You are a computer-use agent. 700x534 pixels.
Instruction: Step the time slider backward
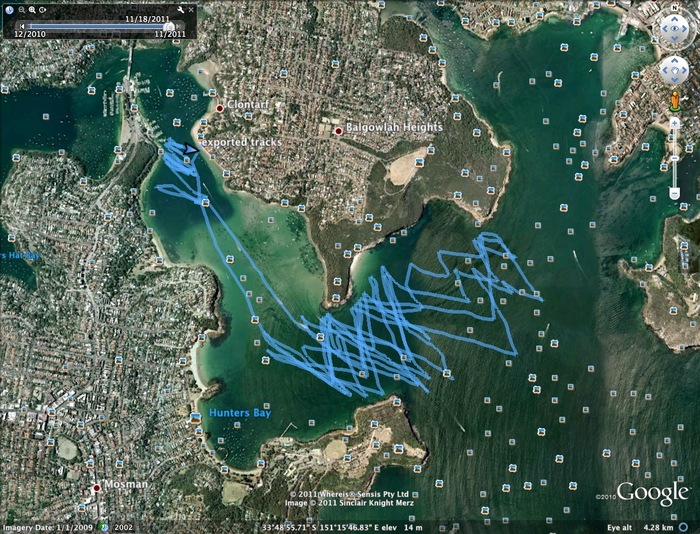pyautogui.click(x=22, y=26)
